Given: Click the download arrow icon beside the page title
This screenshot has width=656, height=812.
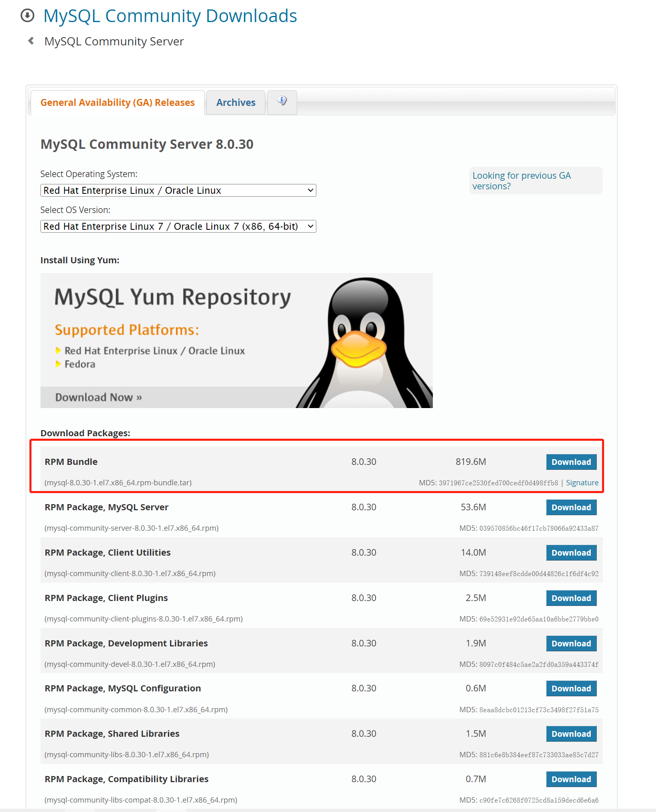Looking at the screenshot, I should (27, 16).
